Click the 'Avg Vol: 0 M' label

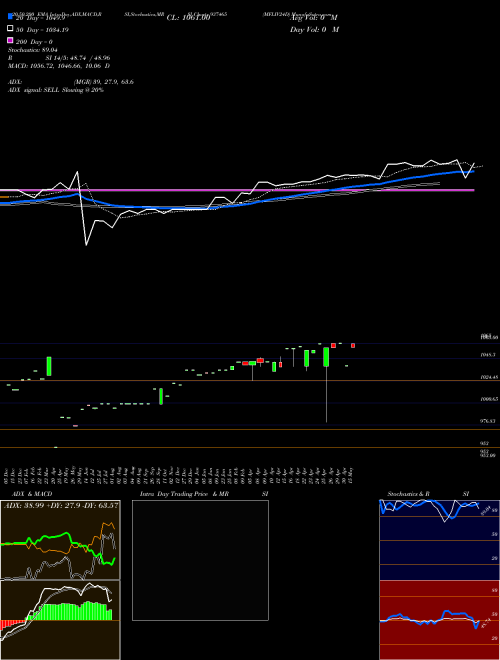point(314,18)
